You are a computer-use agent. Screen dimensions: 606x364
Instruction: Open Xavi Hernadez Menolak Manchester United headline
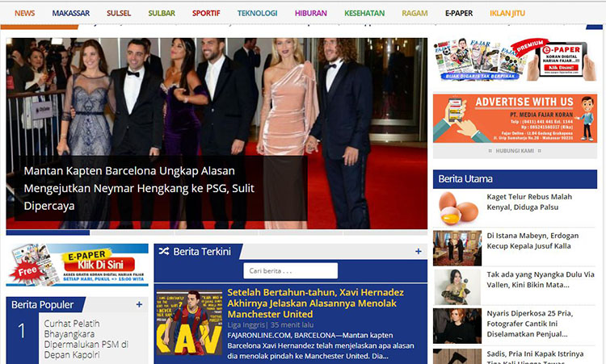[315, 303]
